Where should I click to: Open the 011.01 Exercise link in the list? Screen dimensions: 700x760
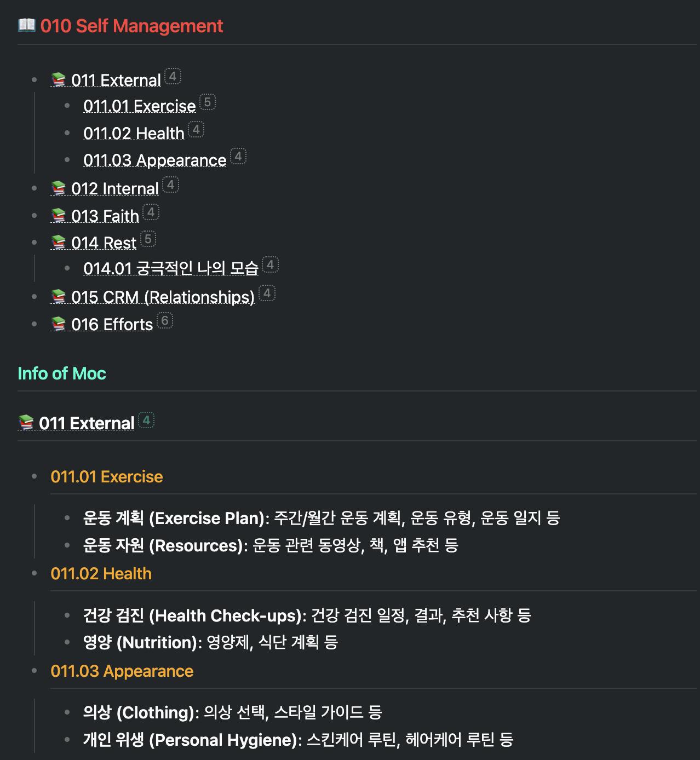click(x=140, y=106)
